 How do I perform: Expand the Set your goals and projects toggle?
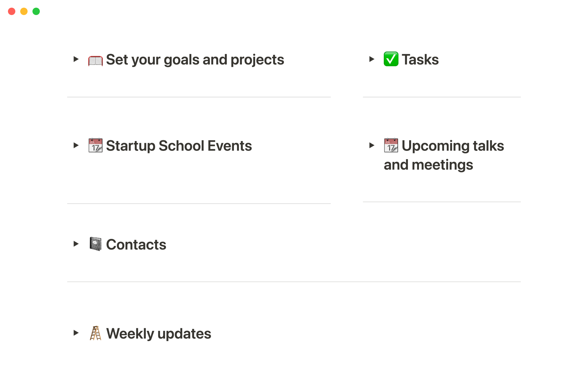coord(76,59)
